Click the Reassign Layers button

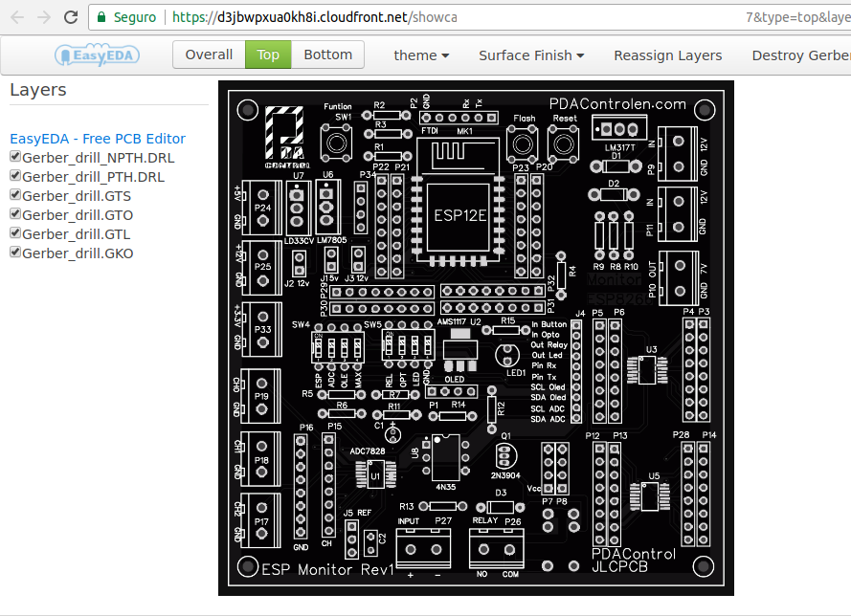tap(667, 55)
